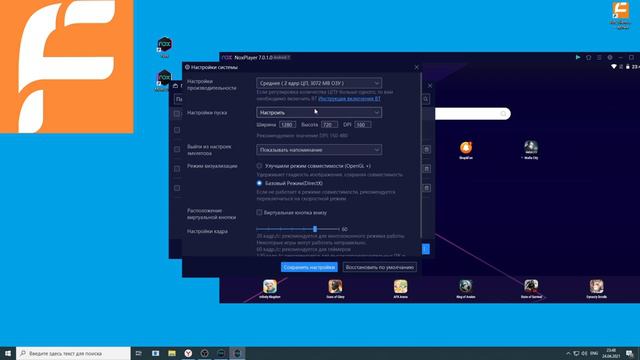The image size is (640, 360).
Task: Close the system settings dialog
Action: tap(416, 67)
